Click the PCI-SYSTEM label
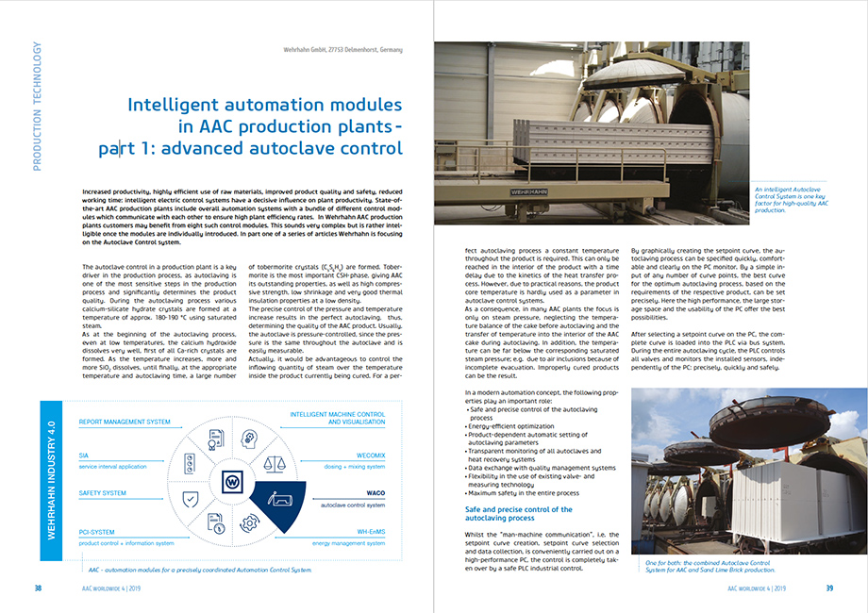The height and width of the screenshot is (613, 868). click(x=96, y=532)
